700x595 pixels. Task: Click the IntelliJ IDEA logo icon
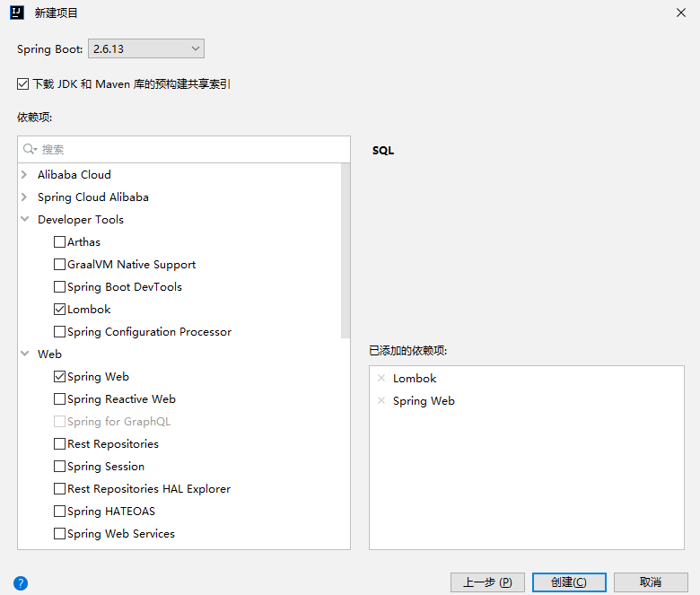17,13
